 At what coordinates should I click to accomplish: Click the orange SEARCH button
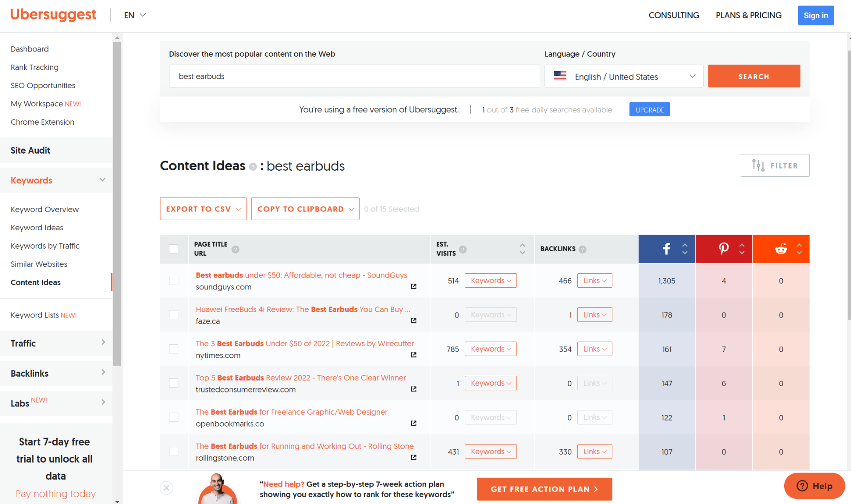click(x=754, y=76)
